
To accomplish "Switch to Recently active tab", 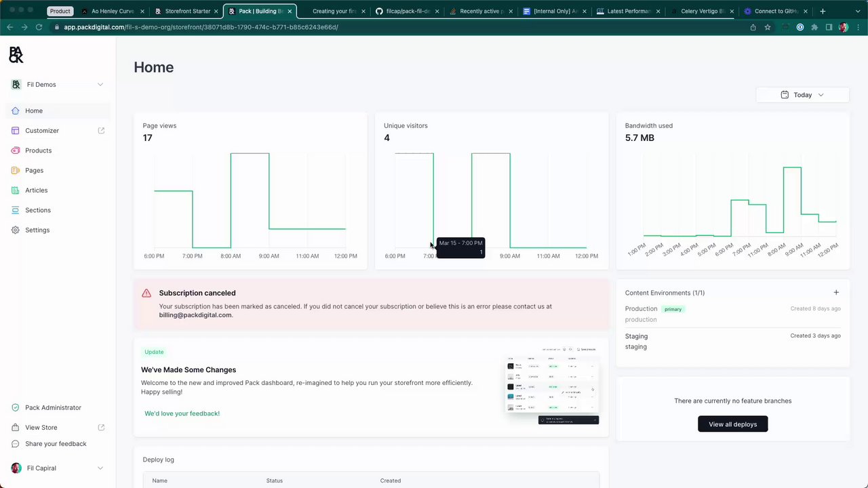I will (481, 11).
